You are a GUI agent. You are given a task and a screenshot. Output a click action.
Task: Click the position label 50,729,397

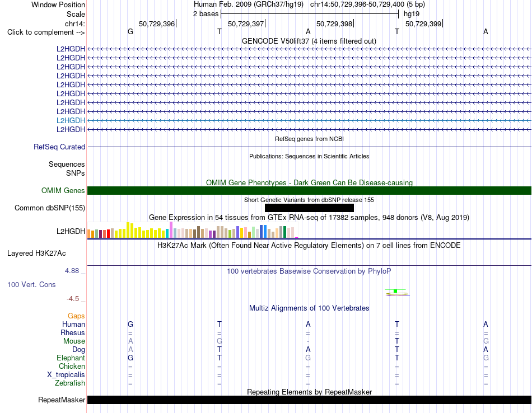pyautogui.click(x=246, y=24)
